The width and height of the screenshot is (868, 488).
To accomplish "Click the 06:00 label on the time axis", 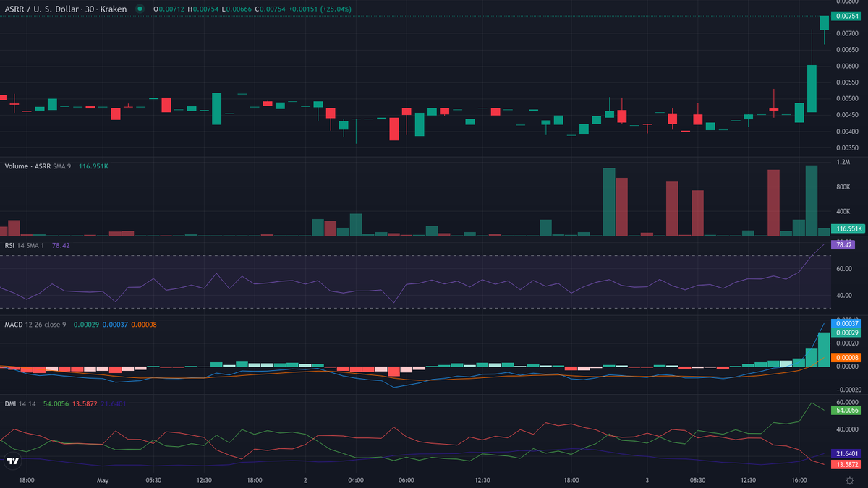I will coord(407,480).
